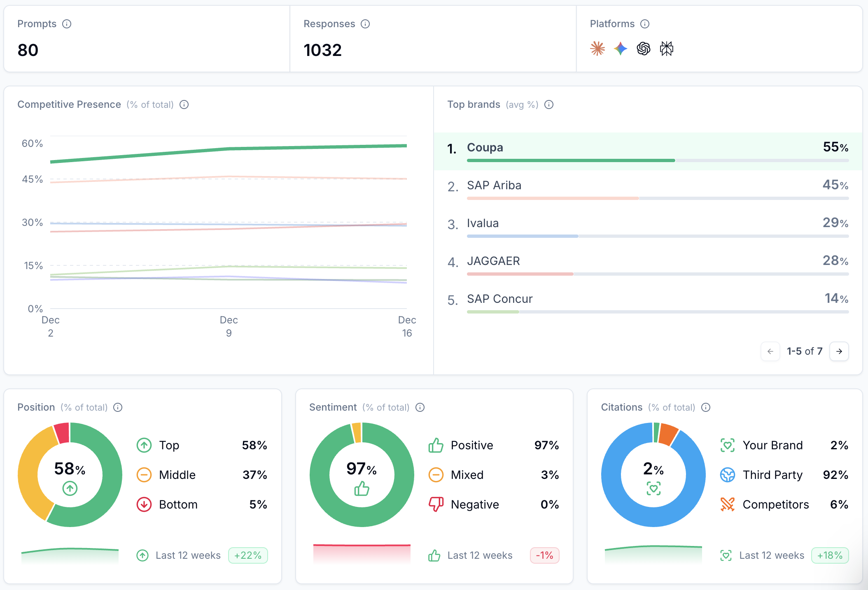Go to next page of Top brands

click(x=839, y=351)
